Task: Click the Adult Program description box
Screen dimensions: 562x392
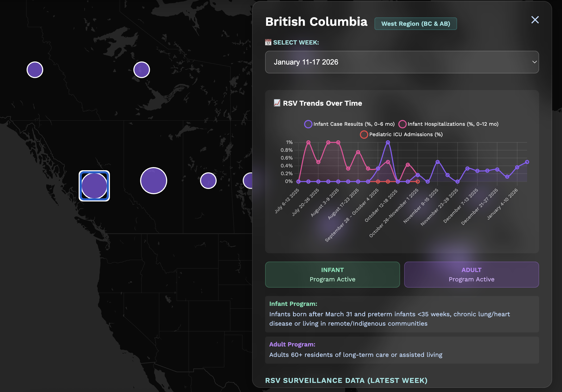Action: point(402,350)
